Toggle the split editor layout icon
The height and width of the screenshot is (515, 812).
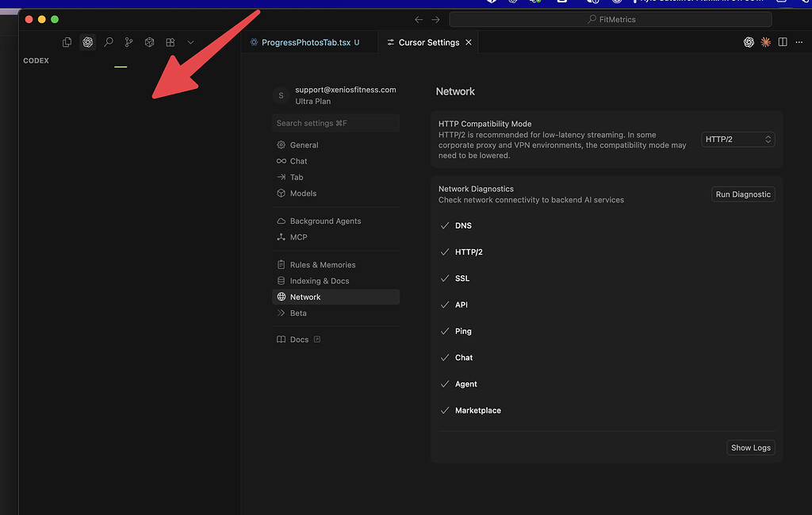pyautogui.click(x=782, y=41)
